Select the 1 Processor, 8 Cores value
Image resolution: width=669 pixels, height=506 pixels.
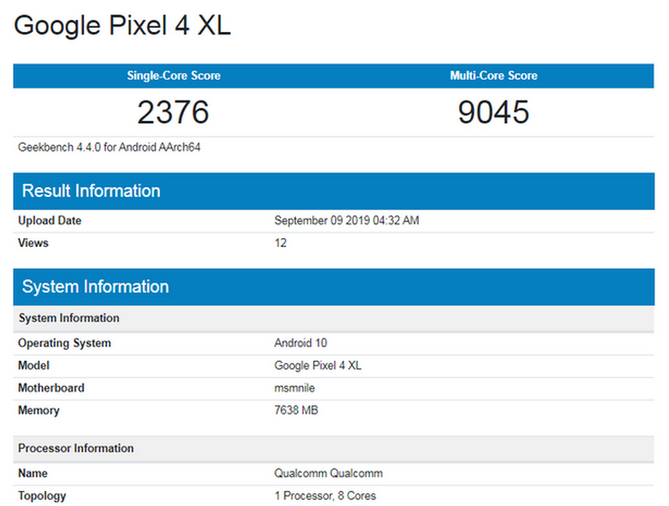pos(325,496)
